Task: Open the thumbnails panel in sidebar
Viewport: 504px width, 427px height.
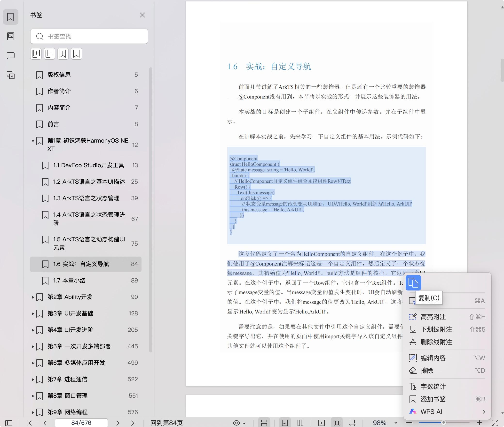Action: point(10,36)
